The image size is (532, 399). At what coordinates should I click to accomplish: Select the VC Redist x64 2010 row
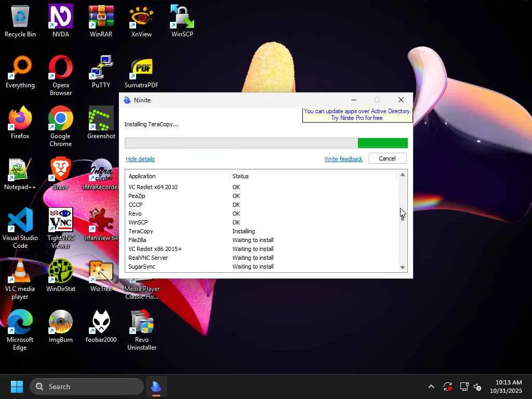click(x=261, y=187)
